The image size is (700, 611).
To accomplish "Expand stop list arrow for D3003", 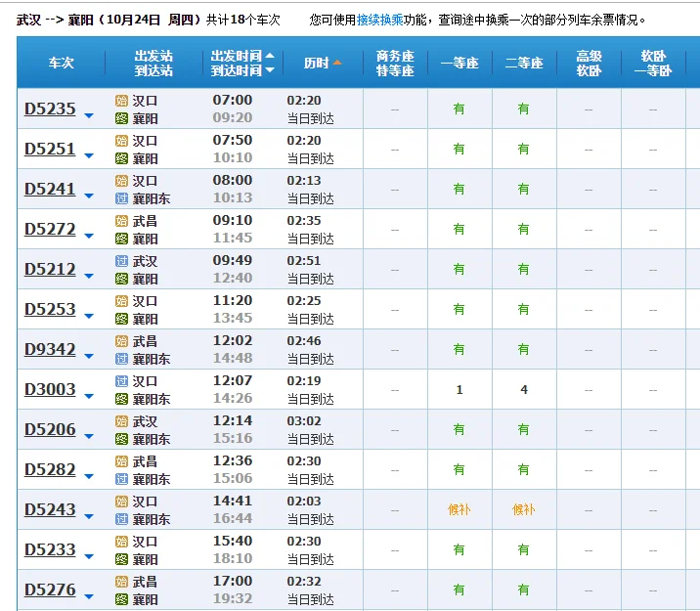I will tap(89, 397).
